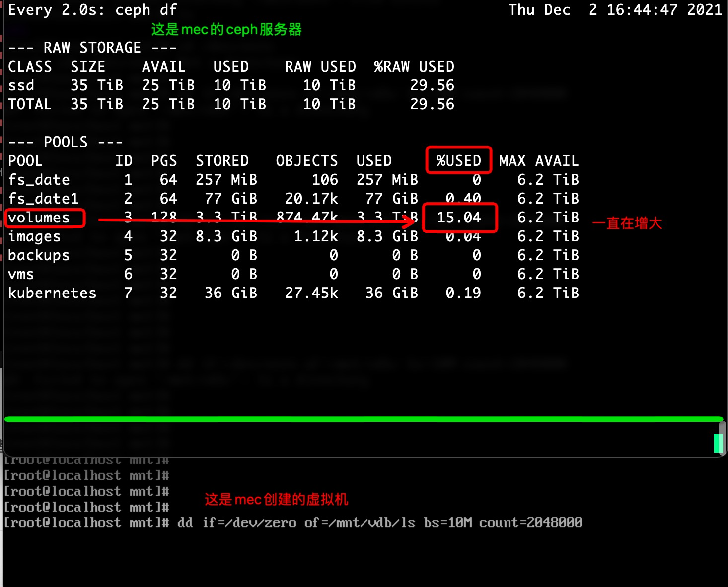Click '35 TiB' size in the TOTAL row
Viewport: 728px width, 587px height.
pos(97,104)
